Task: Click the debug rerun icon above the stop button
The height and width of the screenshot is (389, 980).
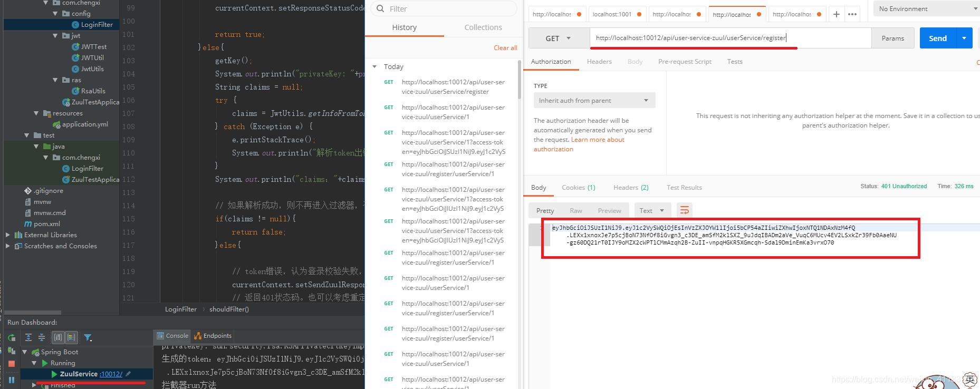Action: (x=12, y=351)
